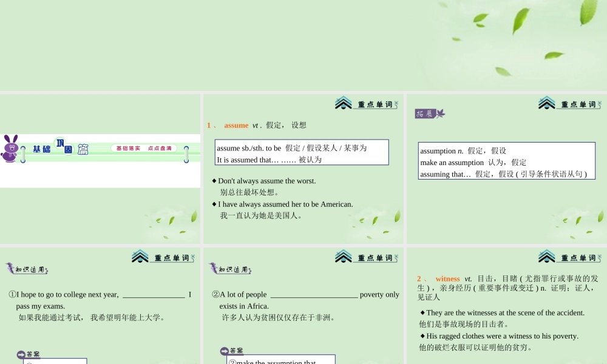Select the translation 许多人认为贫困仅仅存在于非洲。
The height and width of the screenshot is (364, 607).
click(279, 317)
